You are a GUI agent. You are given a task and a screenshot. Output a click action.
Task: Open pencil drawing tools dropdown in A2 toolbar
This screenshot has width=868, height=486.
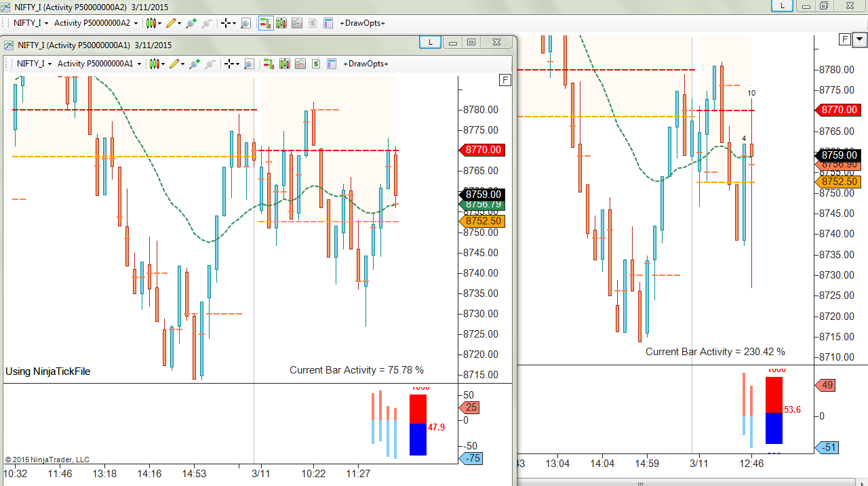click(x=174, y=23)
